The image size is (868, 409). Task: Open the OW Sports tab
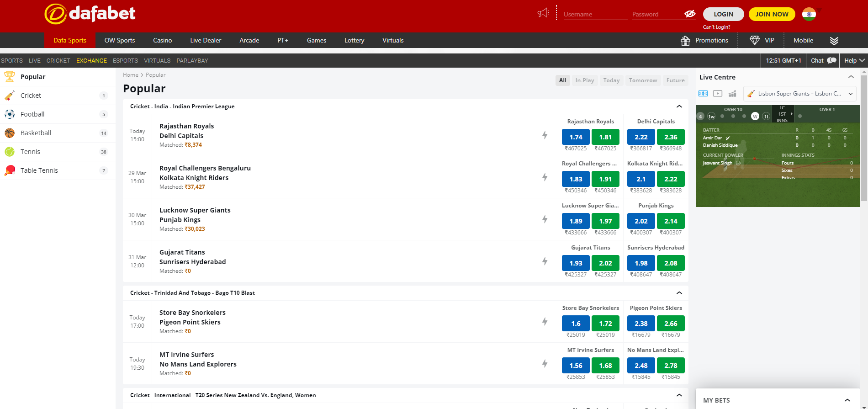click(120, 40)
